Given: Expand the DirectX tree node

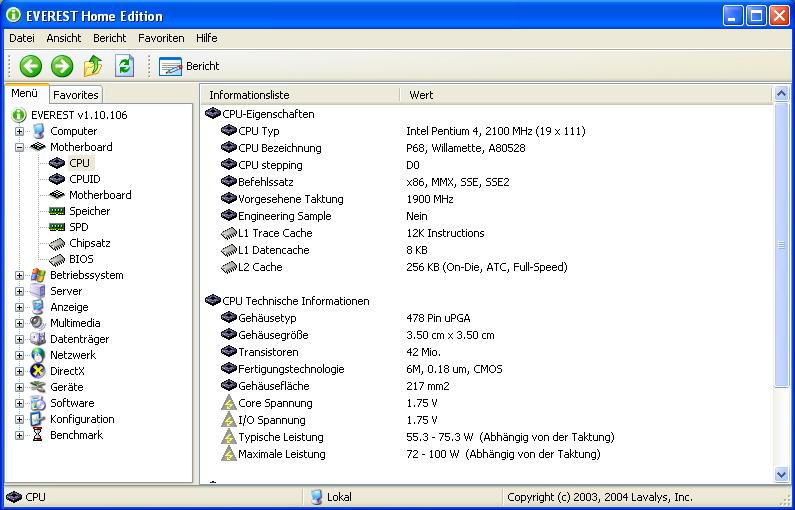Looking at the screenshot, I should pyautogui.click(x=19, y=371).
